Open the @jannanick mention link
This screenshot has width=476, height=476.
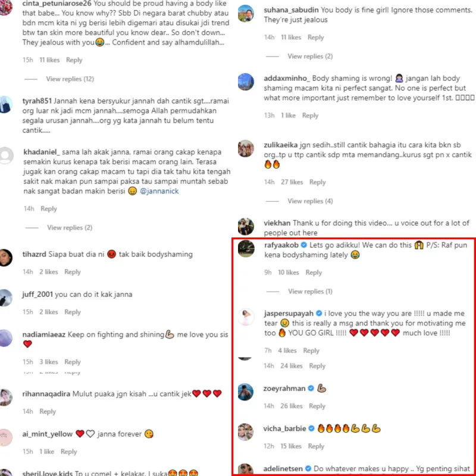(x=159, y=191)
